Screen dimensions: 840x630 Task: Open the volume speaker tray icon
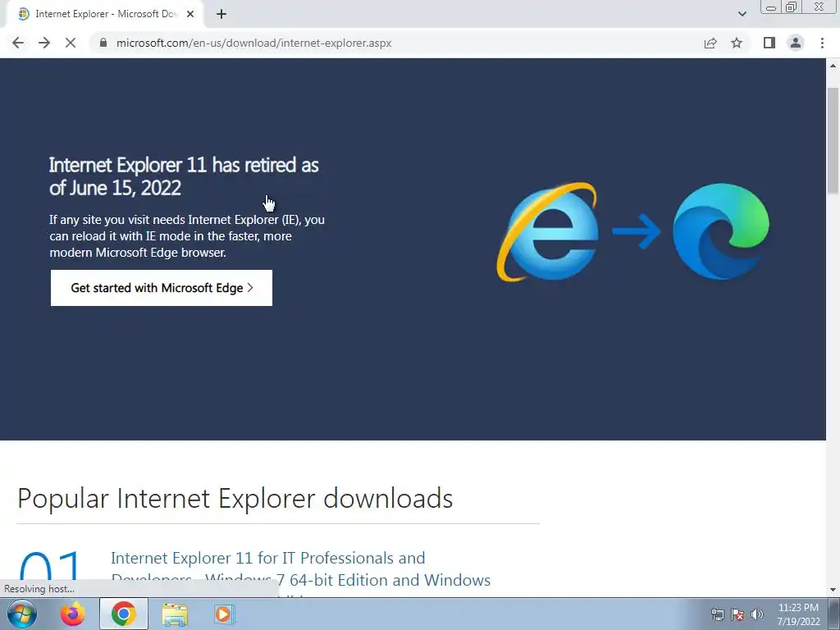[x=757, y=614]
